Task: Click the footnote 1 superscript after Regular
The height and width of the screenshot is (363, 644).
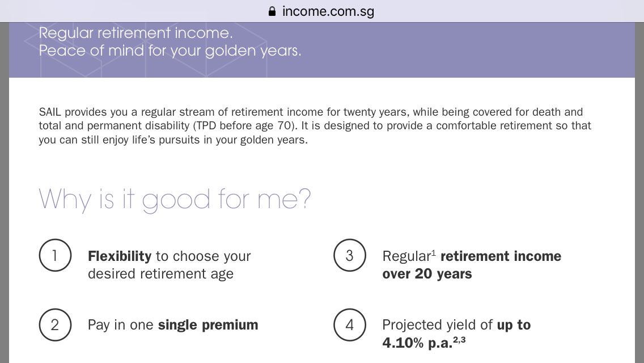Action: [433, 252]
